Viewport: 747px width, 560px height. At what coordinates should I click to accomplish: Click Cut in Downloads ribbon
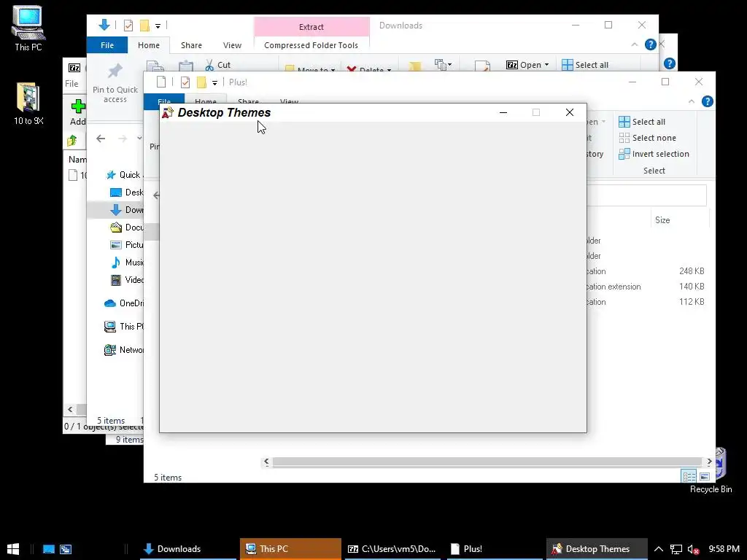[218, 65]
